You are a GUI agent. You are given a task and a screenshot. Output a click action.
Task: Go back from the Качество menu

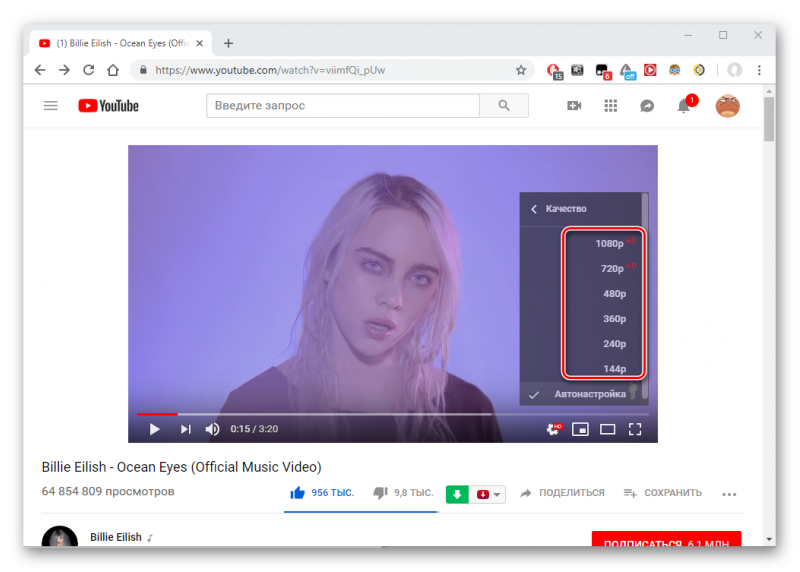[534, 209]
